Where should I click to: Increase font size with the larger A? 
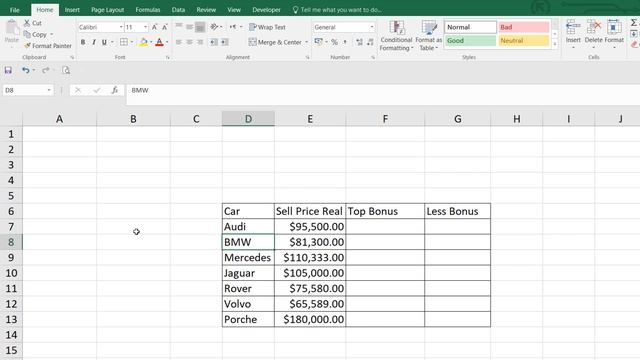[x=155, y=27]
